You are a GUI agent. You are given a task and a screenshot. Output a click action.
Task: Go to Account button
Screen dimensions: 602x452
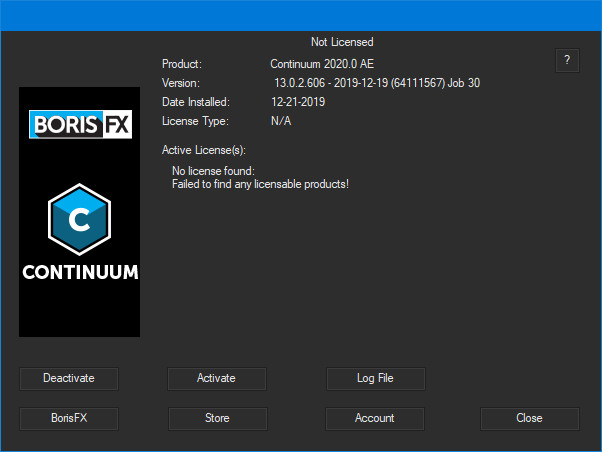tap(375, 418)
